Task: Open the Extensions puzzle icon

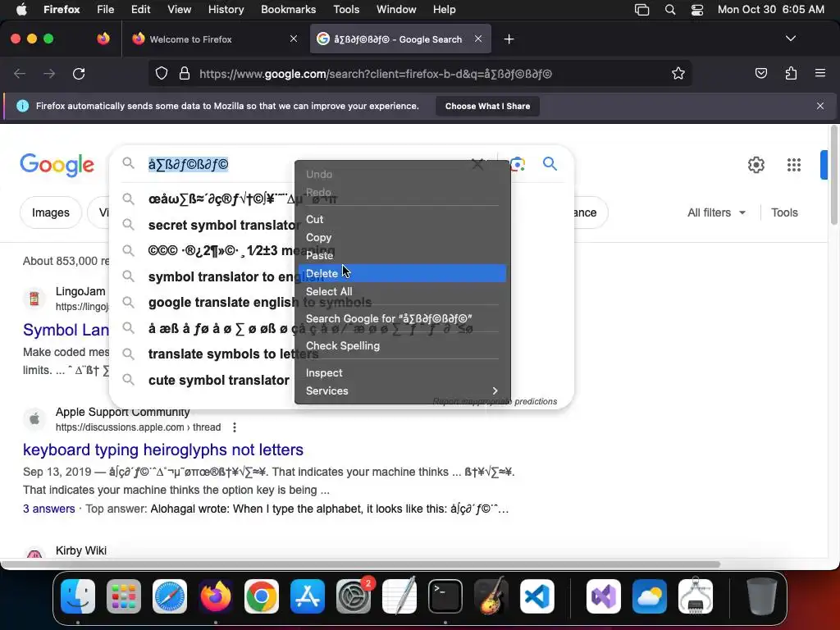Action: click(x=791, y=73)
